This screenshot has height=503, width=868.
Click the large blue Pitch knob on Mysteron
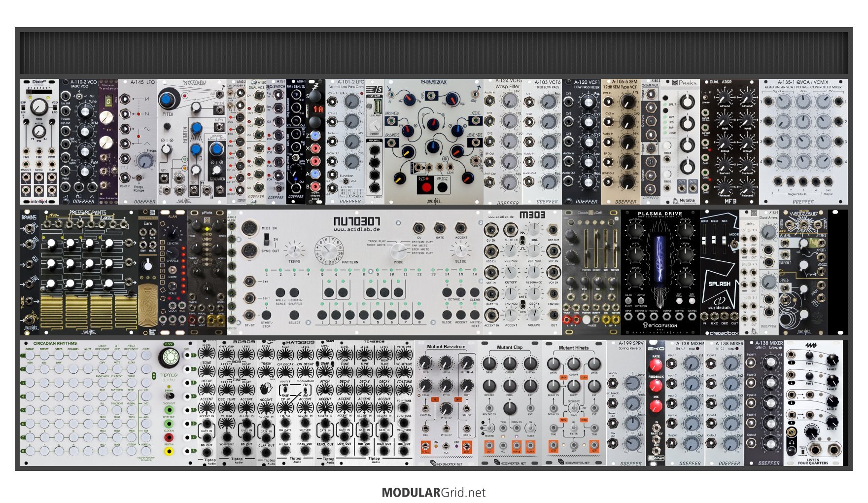(x=168, y=100)
